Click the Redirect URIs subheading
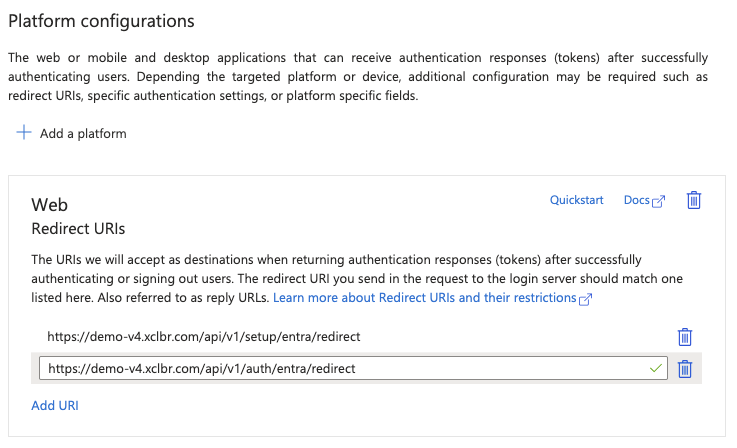Viewport: 737px width, 448px height. 78,228
